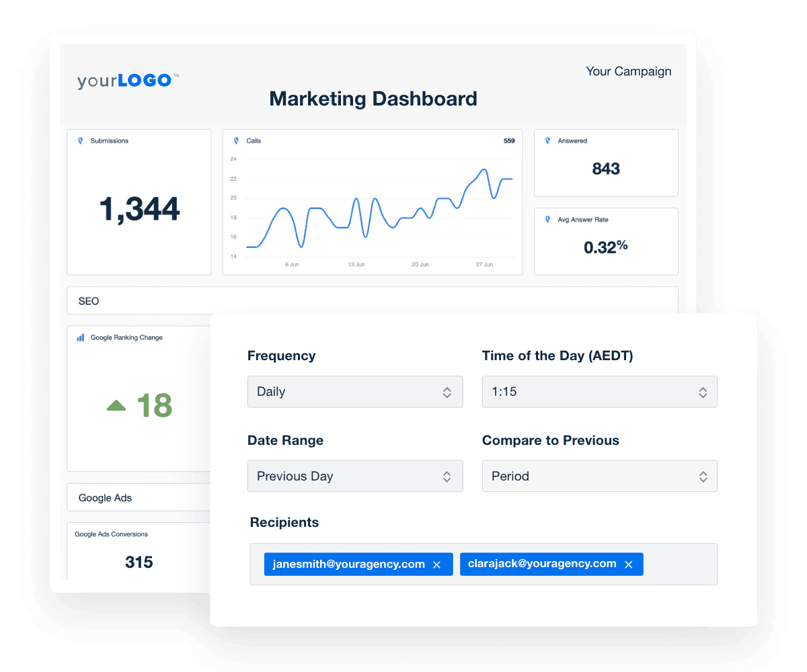
Task: Click the green up arrow beside 18
Action: (x=116, y=406)
